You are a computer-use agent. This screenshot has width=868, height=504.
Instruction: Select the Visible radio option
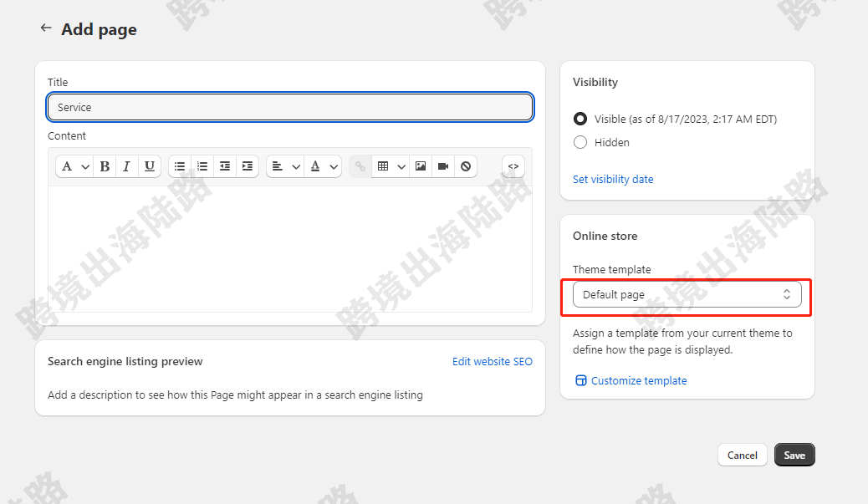(580, 119)
